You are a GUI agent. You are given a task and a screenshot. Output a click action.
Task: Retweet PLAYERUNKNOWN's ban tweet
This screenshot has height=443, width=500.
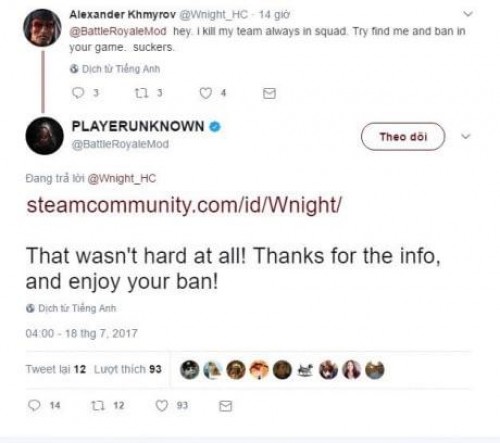pyautogui.click(x=98, y=405)
